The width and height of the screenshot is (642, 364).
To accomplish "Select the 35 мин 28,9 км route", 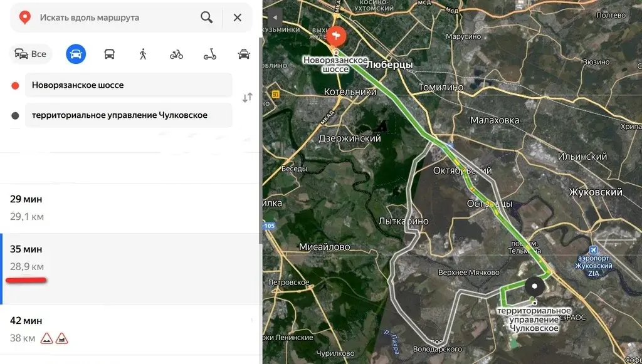I will (x=130, y=269).
